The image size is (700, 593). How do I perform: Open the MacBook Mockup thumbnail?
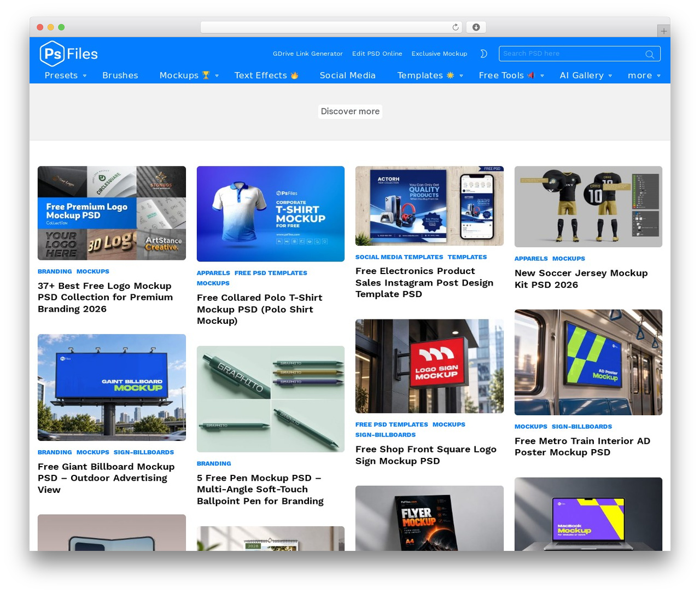tap(588, 514)
